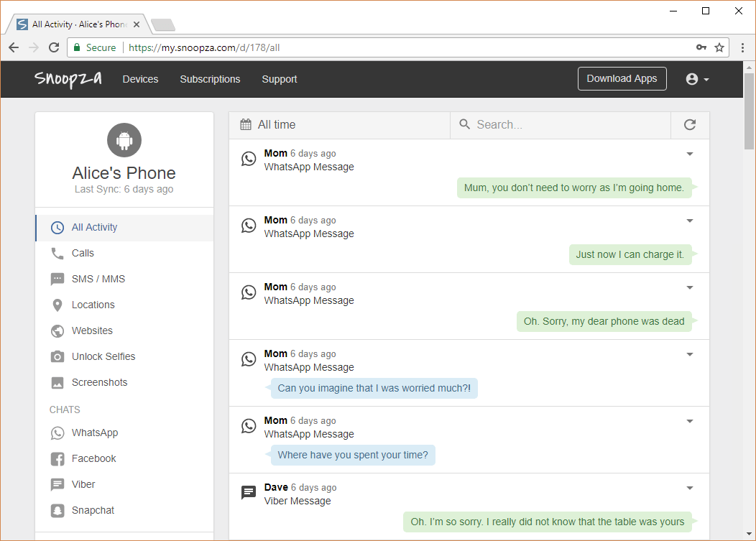
Task: Refresh the activity feed with reload icon
Action: 690,125
